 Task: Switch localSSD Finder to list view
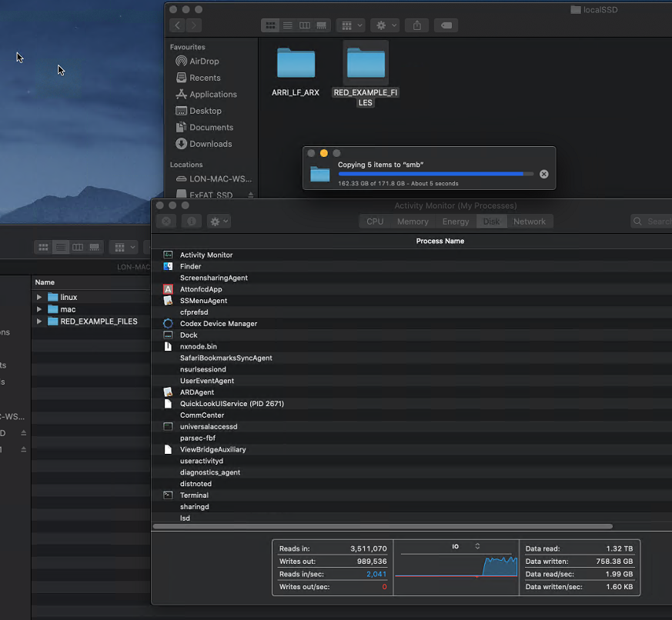click(288, 25)
